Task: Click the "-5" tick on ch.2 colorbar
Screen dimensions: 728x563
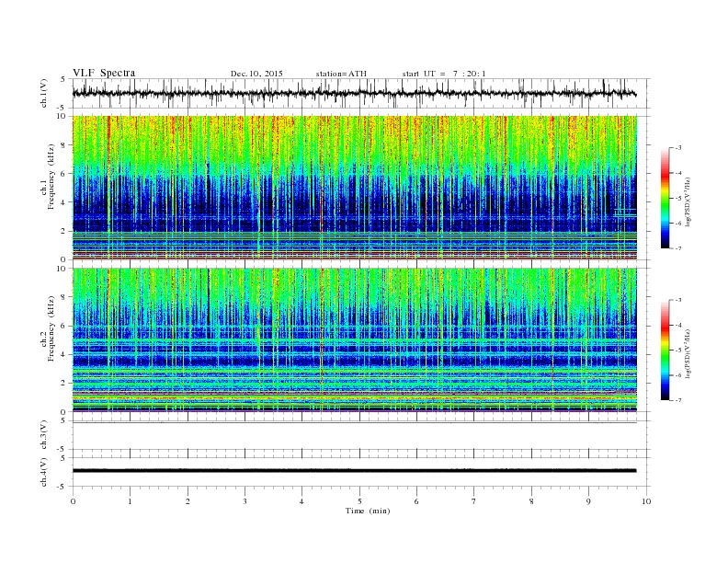Action: (x=677, y=350)
